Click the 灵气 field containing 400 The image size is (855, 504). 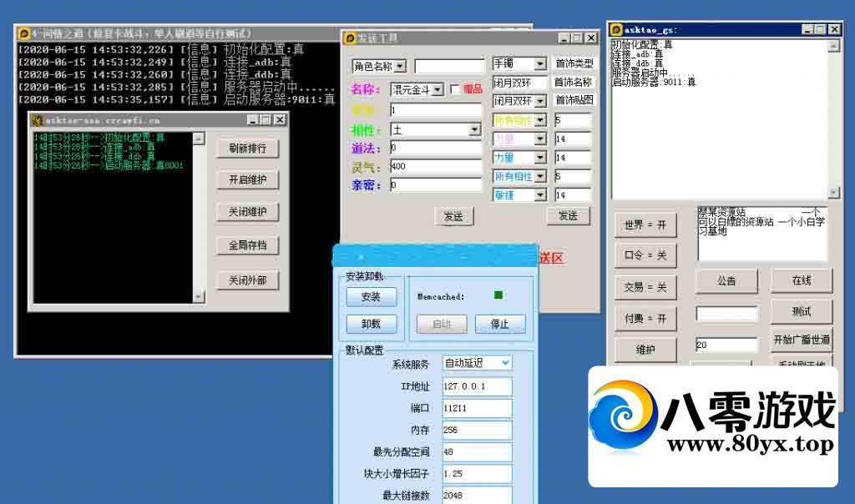click(x=436, y=166)
